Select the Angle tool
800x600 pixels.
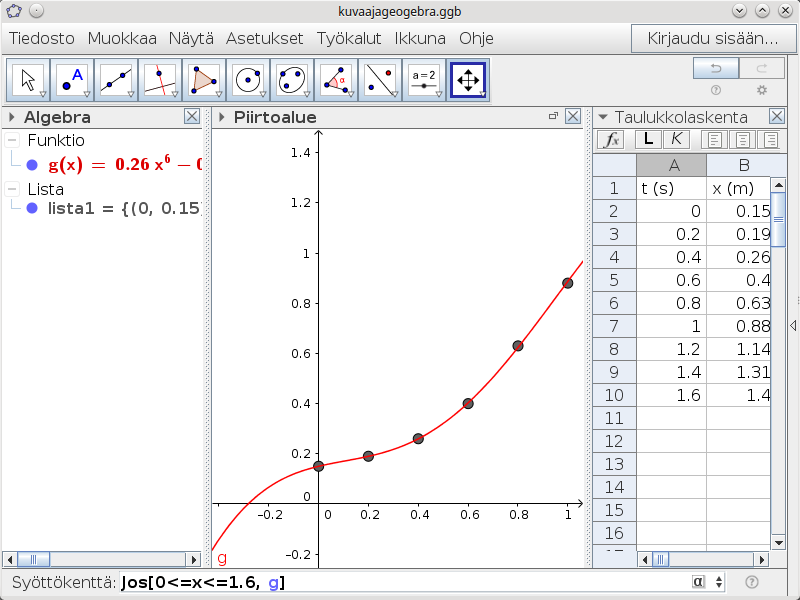tap(336, 80)
